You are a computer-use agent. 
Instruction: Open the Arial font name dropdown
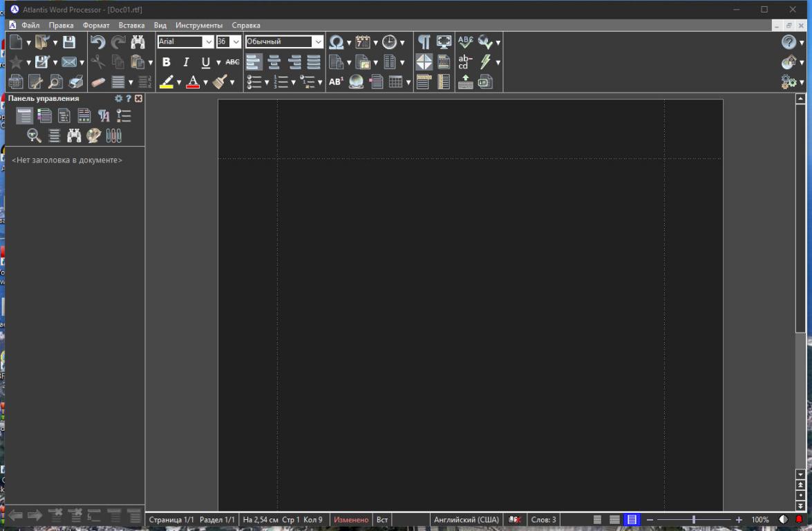click(x=208, y=41)
